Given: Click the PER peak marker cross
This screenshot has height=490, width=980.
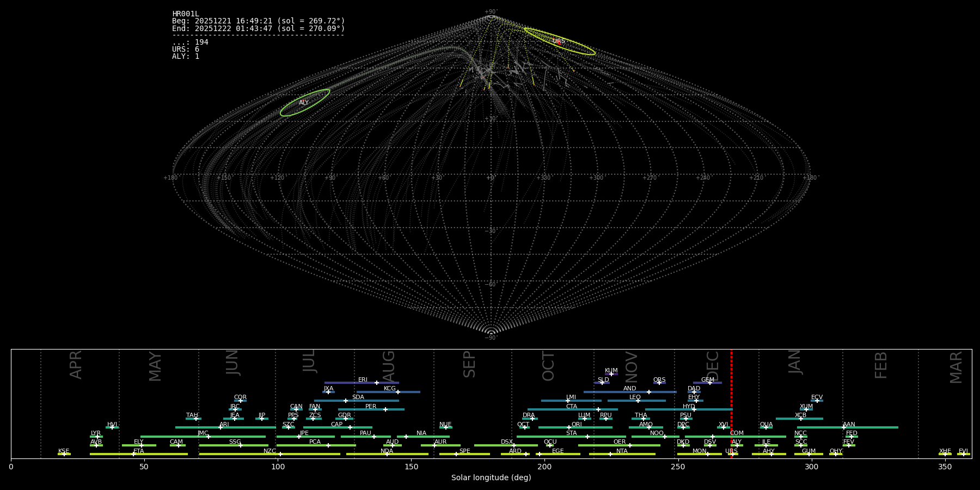Looking at the screenshot, I should 385,409.
